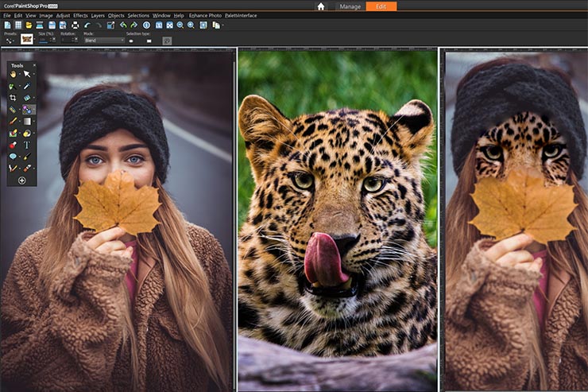The image size is (588, 392).
Task: Choose the Text tool
Action: coord(26,145)
